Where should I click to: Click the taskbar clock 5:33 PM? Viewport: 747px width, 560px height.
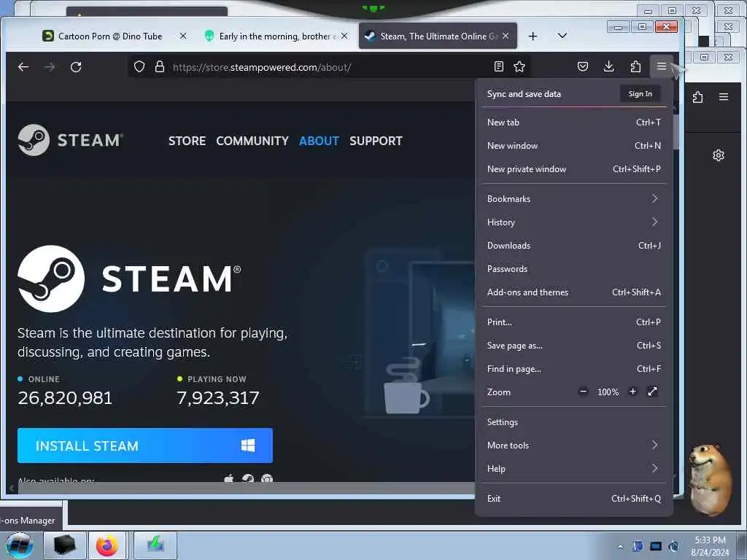pos(710,540)
